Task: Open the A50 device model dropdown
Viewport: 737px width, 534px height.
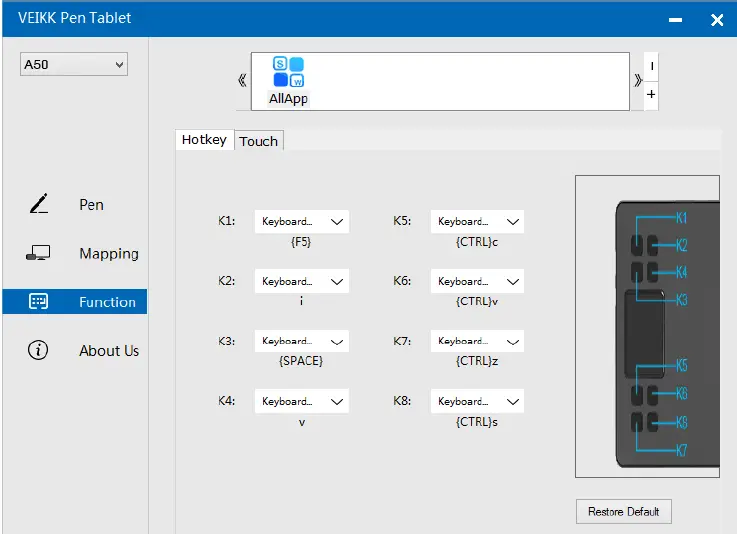Action: [x=74, y=65]
